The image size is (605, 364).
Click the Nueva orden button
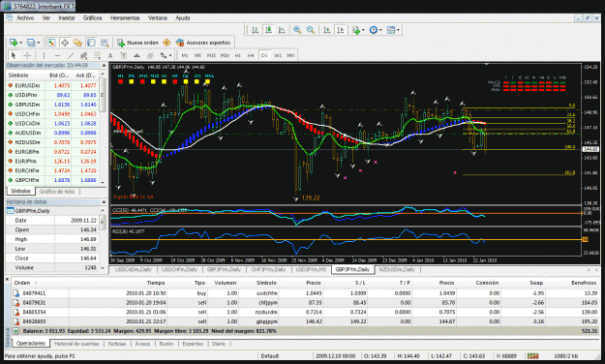(138, 43)
